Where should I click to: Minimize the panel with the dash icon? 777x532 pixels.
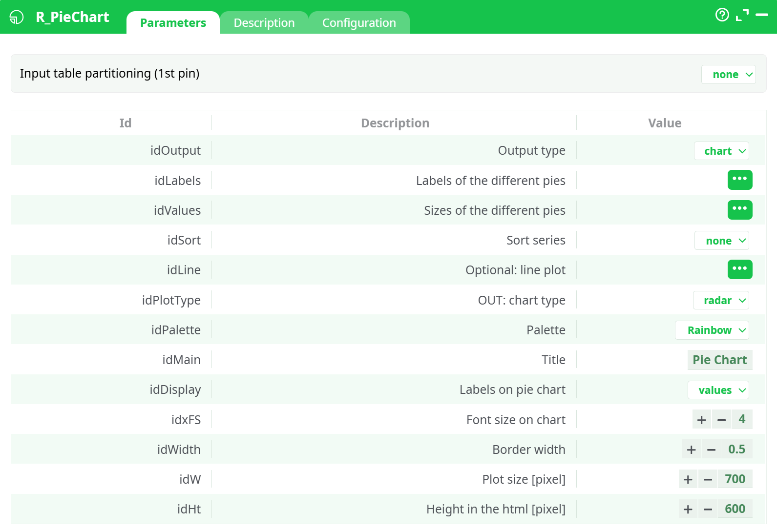(762, 15)
